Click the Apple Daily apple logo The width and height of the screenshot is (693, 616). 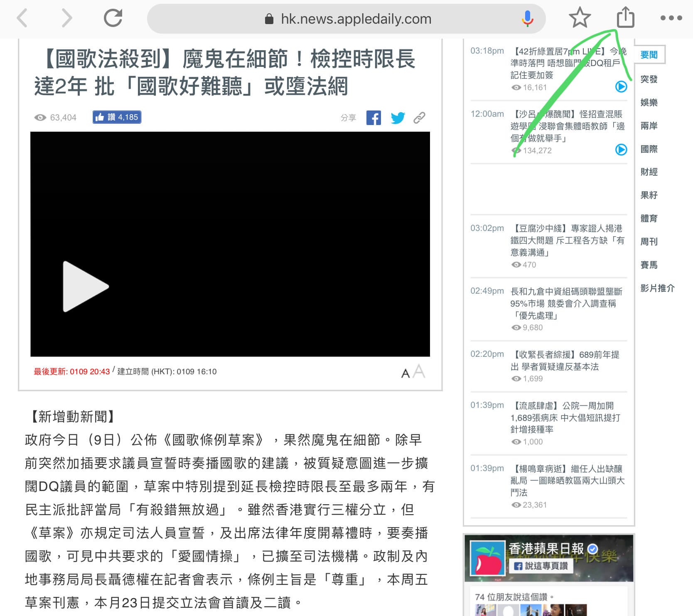tap(487, 558)
